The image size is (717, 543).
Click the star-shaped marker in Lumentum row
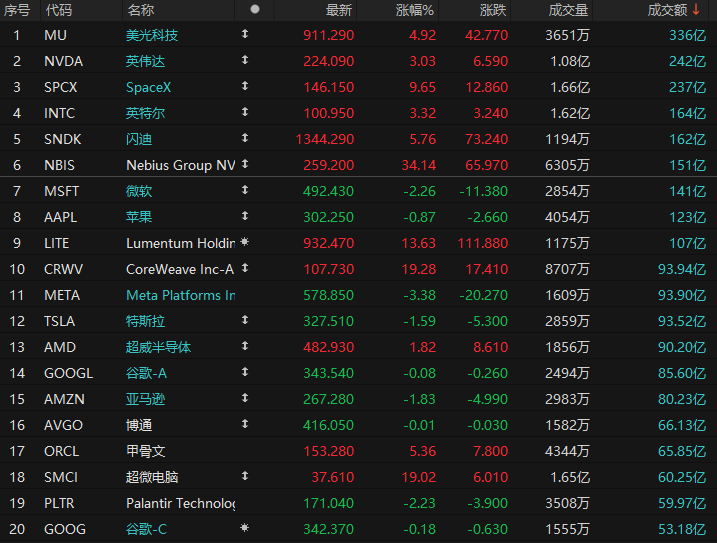coord(245,242)
